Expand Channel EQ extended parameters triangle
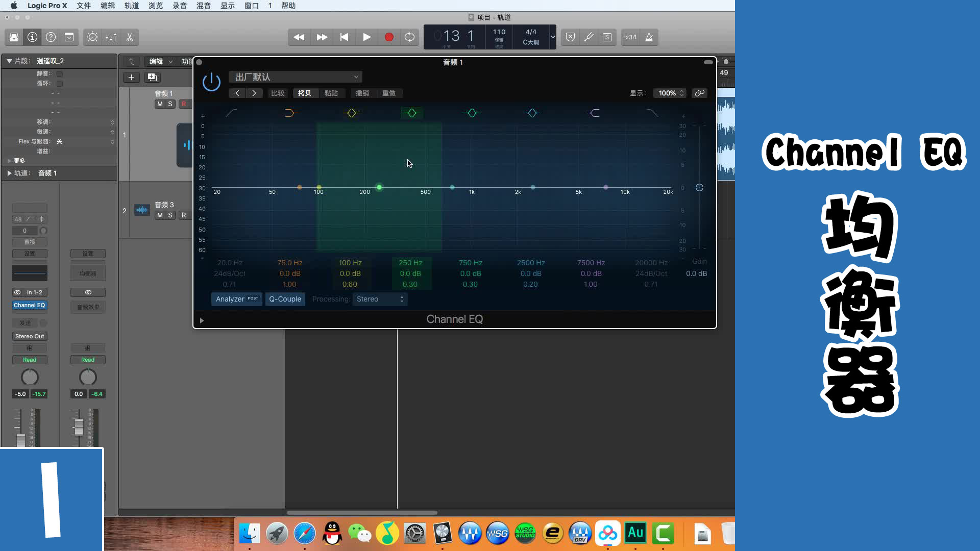Screen dimensions: 980x551 [x=202, y=320]
